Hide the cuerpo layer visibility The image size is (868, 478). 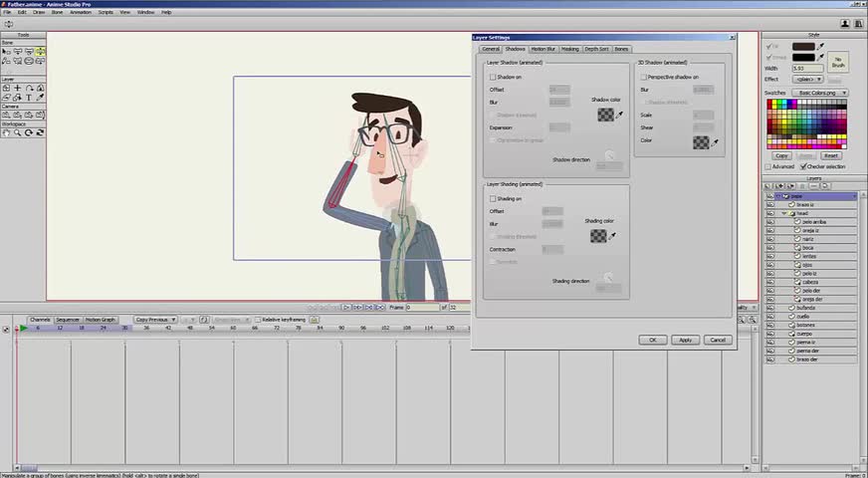pos(770,334)
